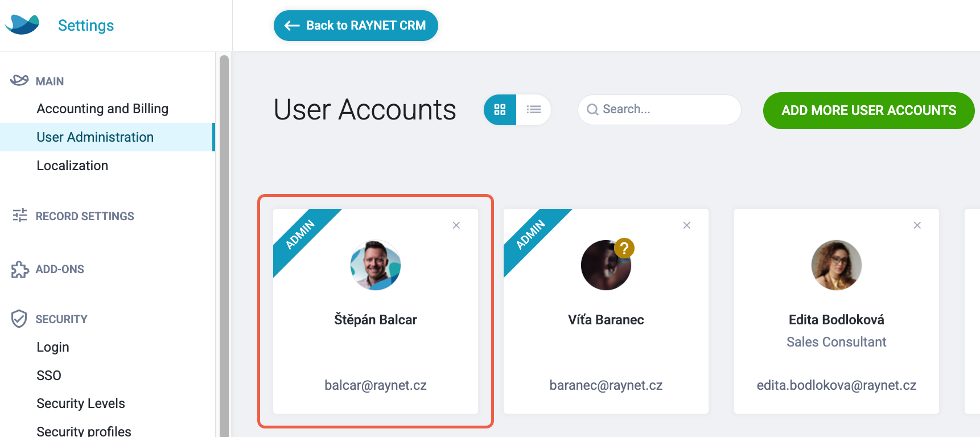Open Víťa Baranec's avatar photo
The image size is (980, 437).
tap(605, 266)
